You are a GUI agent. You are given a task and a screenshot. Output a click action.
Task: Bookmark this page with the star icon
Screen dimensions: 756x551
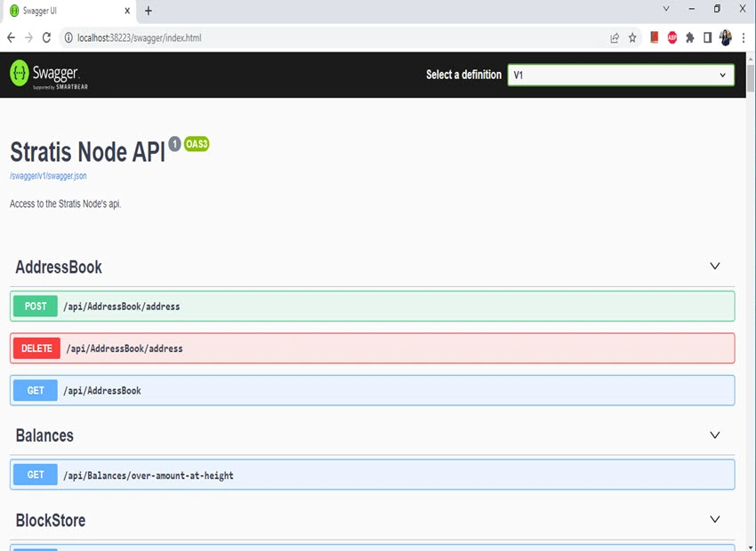(x=632, y=37)
